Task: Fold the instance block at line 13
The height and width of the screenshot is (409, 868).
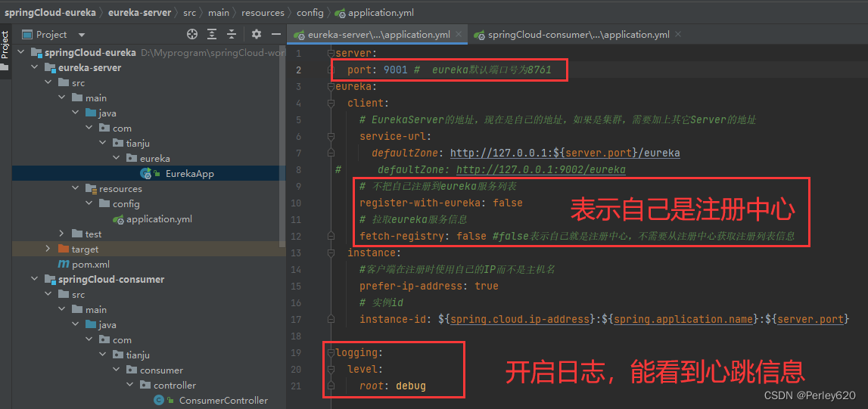Action: (331, 253)
